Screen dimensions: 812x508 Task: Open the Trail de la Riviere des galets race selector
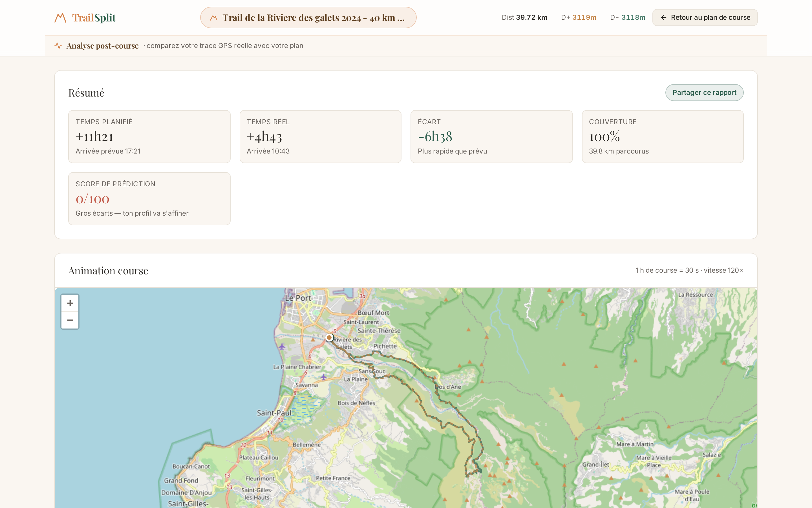click(x=308, y=17)
